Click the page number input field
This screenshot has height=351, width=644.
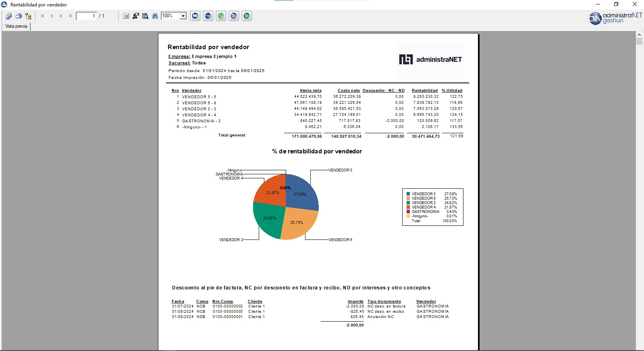86,16
